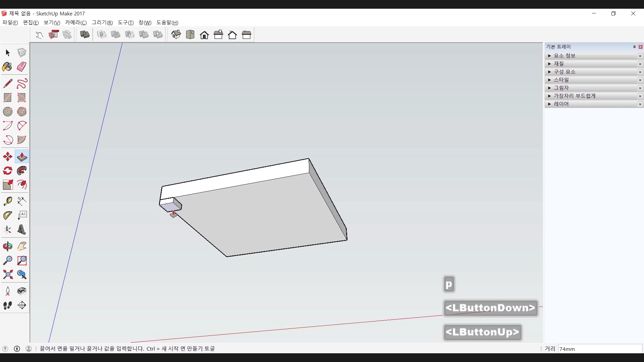Select the Rotate tool

coord(7,171)
